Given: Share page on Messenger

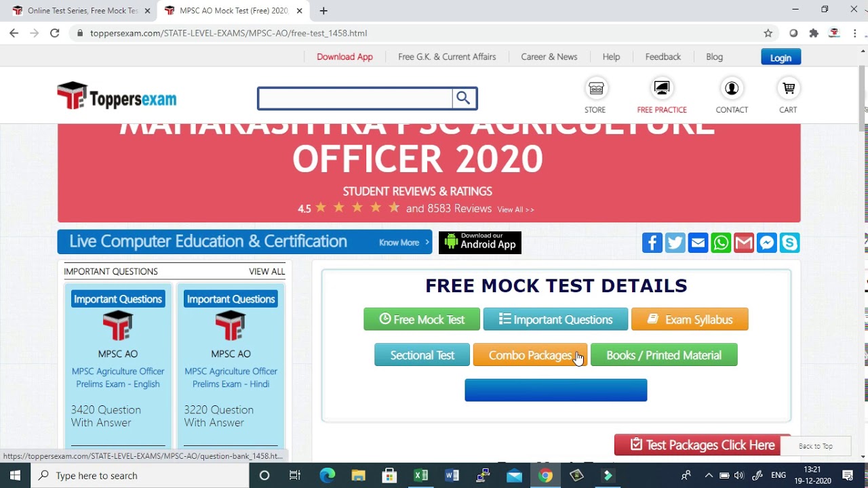Looking at the screenshot, I should click(767, 243).
